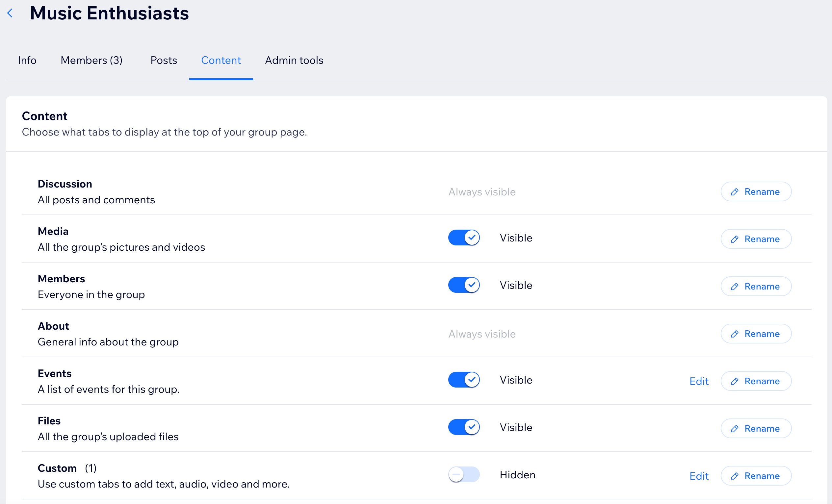Click the rename icon for Media tab
The image size is (832, 504).
[735, 239]
